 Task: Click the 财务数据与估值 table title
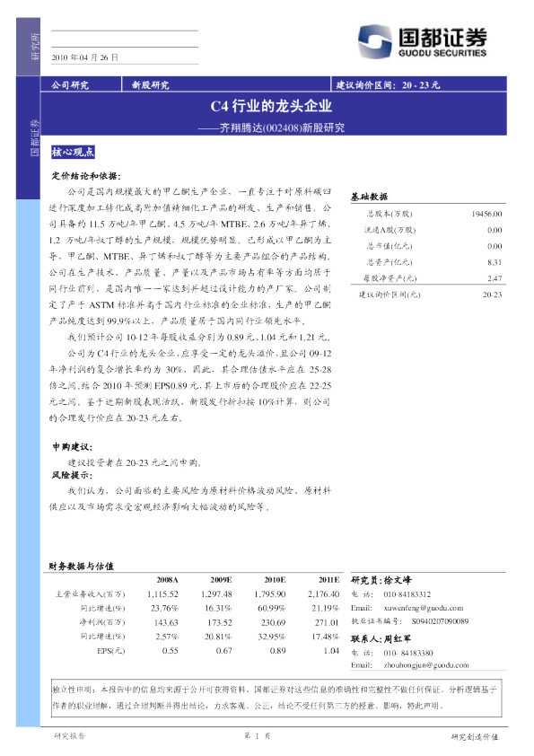pos(81,566)
